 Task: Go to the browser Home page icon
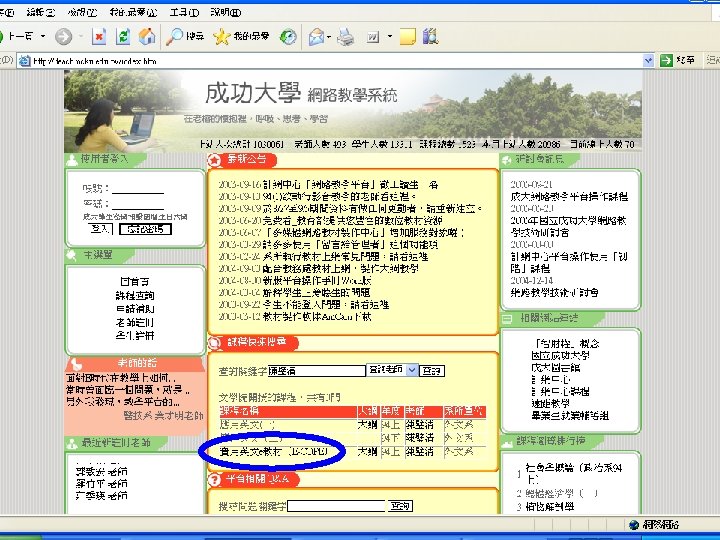(x=147, y=36)
